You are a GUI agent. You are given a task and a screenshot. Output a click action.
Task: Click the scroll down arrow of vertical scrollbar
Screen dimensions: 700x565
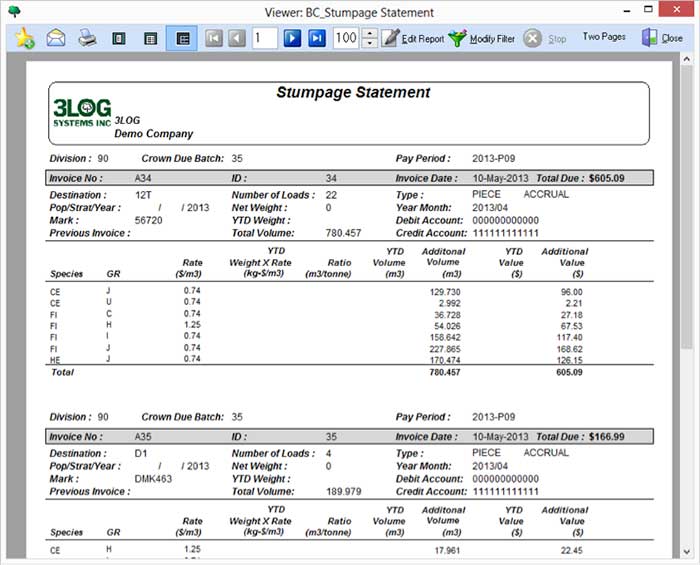tap(687, 552)
